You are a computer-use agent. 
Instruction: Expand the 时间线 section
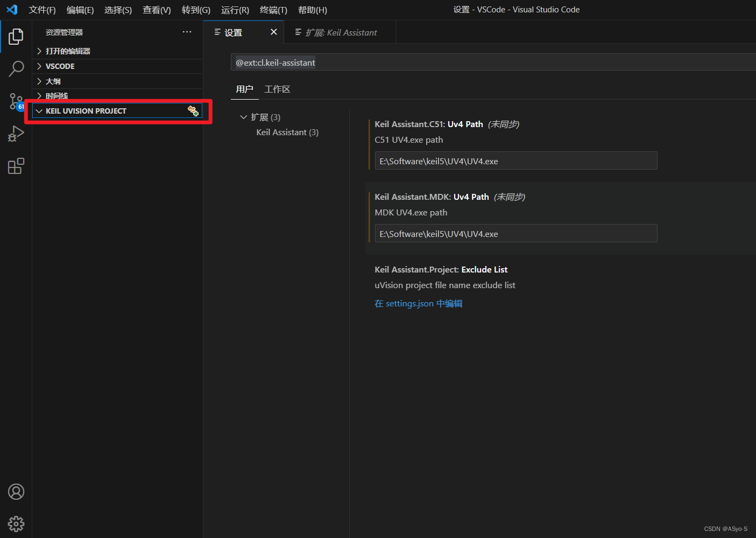117,96
